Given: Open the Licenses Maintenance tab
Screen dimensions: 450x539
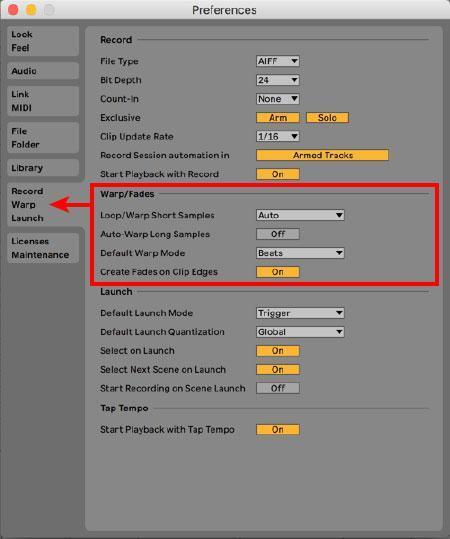Looking at the screenshot, I should point(43,248).
